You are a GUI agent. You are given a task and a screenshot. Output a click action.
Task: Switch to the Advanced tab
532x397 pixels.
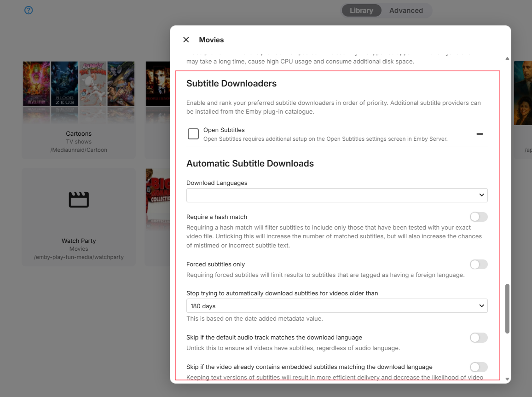pos(406,11)
